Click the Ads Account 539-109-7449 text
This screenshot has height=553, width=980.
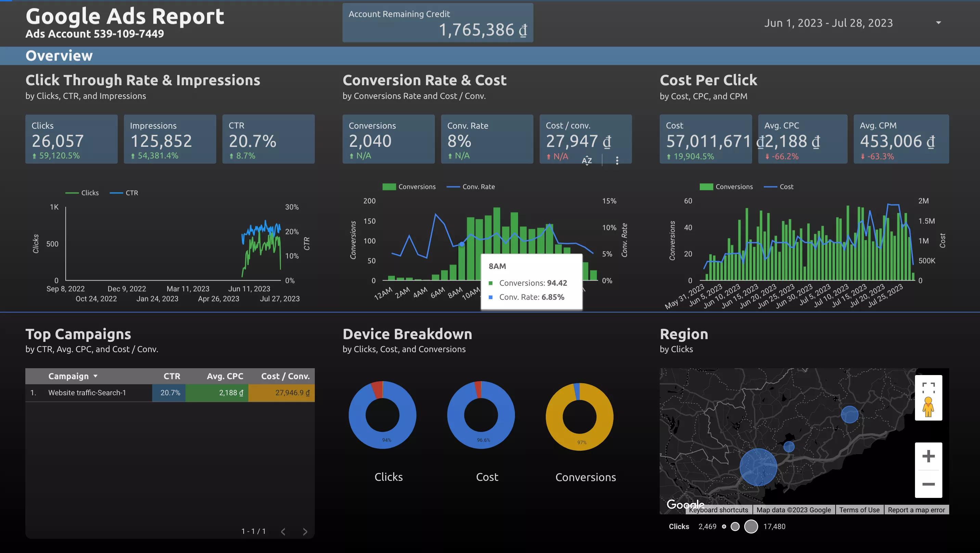click(x=95, y=34)
